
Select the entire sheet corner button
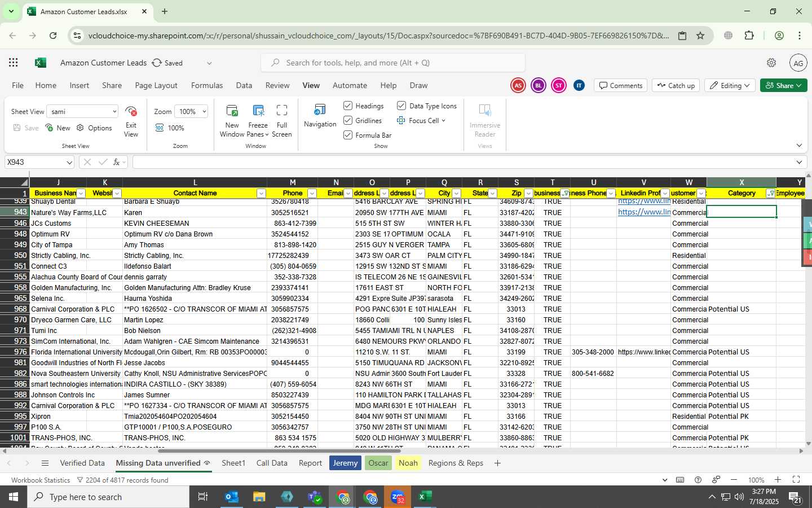click(15, 182)
